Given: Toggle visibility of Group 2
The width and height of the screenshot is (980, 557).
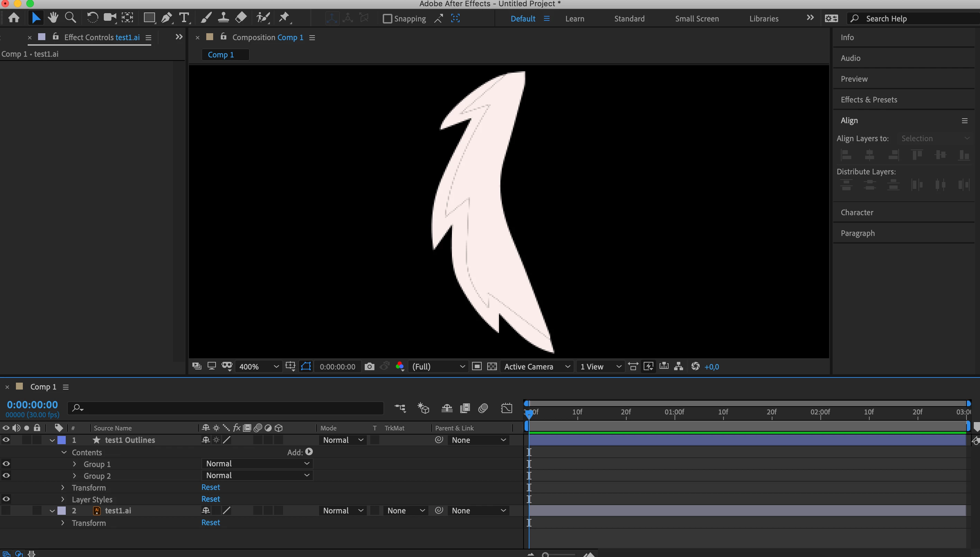Looking at the screenshot, I should pos(6,475).
